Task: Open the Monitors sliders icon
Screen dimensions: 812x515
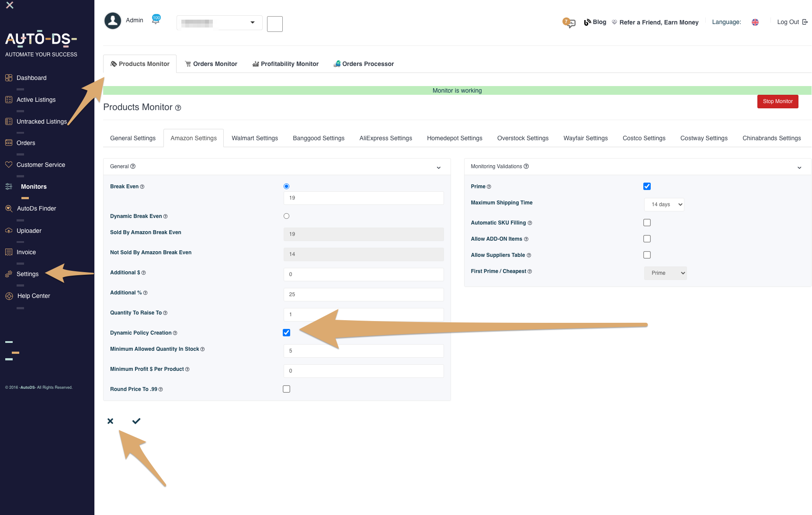Action: click(9, 187)
